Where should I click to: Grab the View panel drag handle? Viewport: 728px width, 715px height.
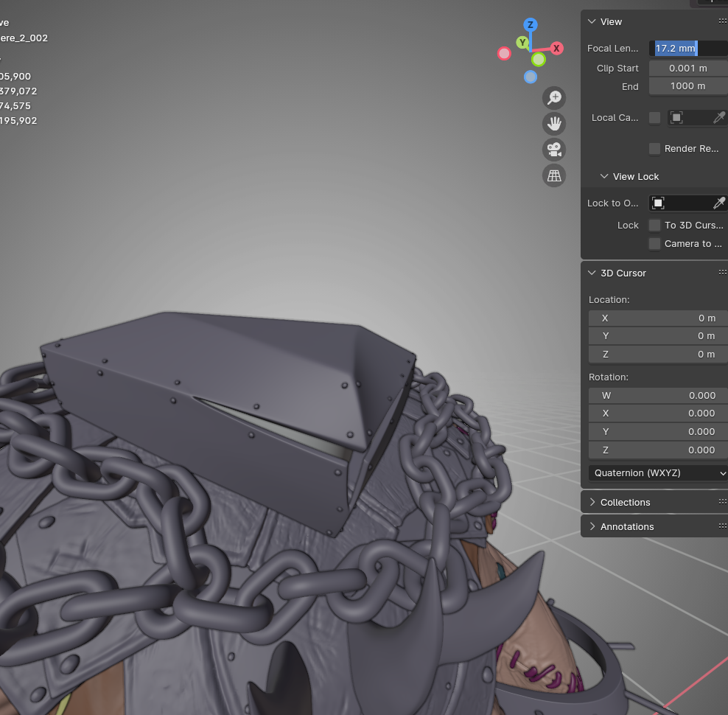coord(722,21)
